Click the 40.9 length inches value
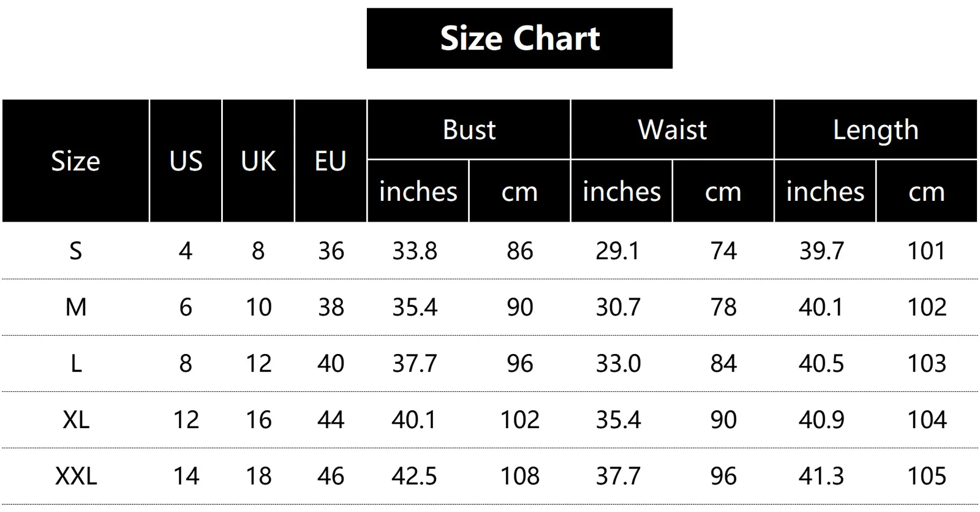Image resolution: width=980 pixels, height=512 pixels. pos(821,420)
